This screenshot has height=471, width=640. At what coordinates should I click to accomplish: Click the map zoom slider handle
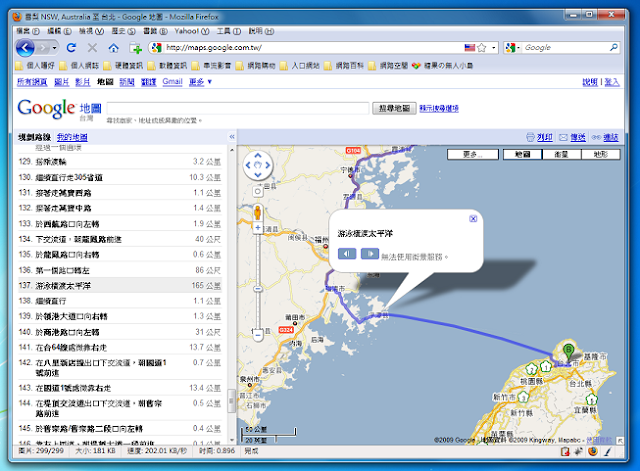click(258, 289)
